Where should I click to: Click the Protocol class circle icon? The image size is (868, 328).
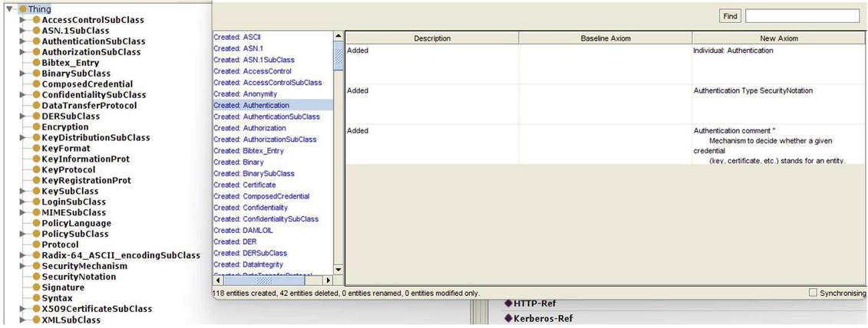pos(35,245)
